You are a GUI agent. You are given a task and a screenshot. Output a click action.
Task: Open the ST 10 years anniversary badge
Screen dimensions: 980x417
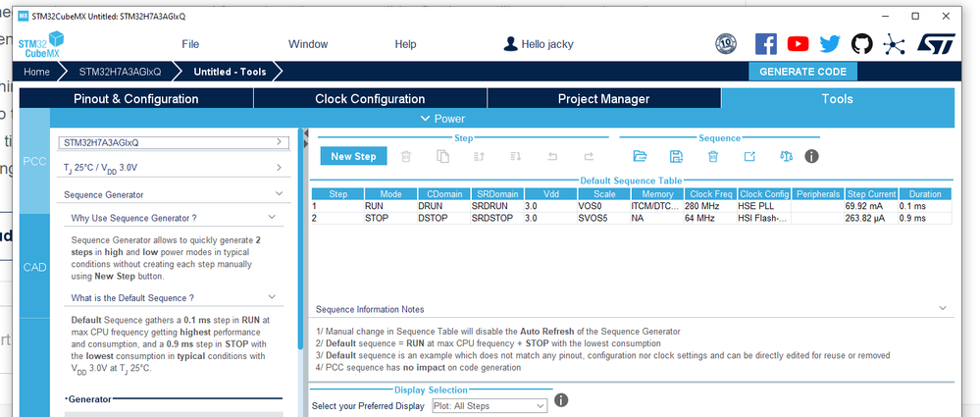click(726, 44)
